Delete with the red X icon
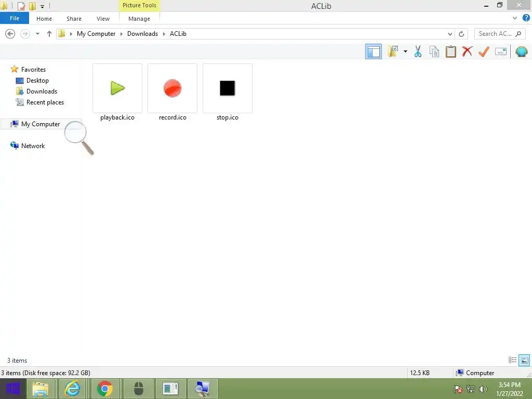532x399 pixels. pyautogui.click(x=467, y=51)
